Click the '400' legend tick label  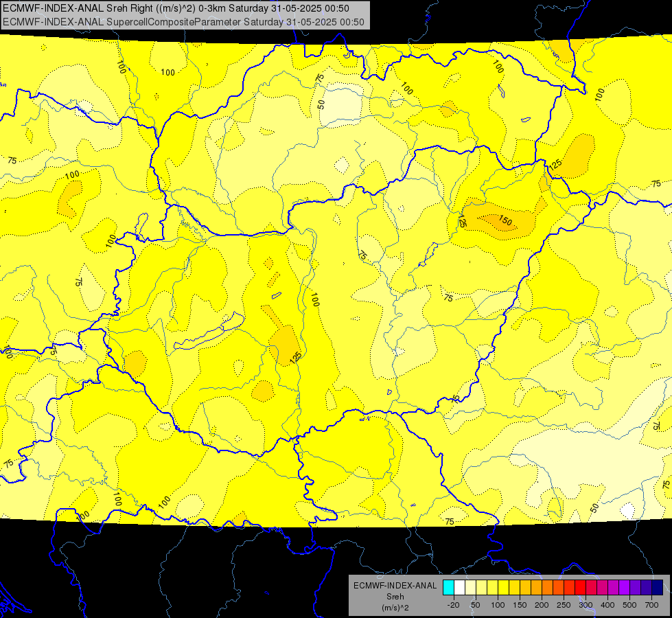[607, 605]
